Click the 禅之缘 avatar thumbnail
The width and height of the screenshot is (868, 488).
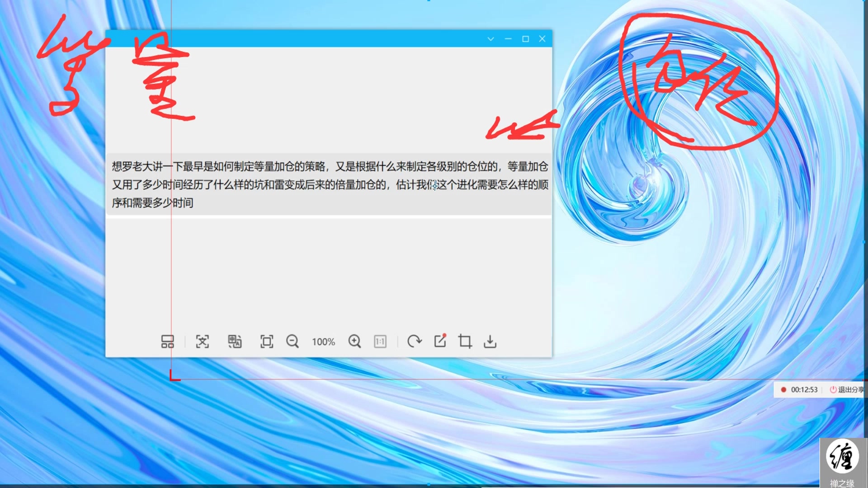pyautogui.click(x=843, y=462)
